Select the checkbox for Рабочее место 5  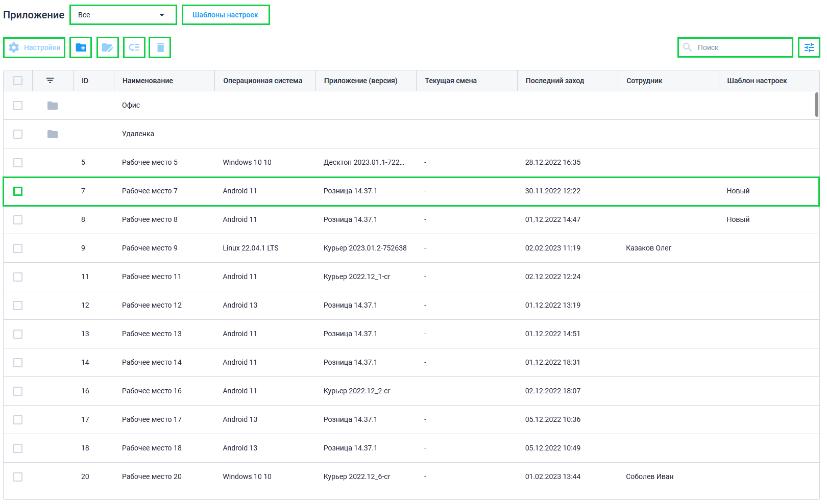18,163
